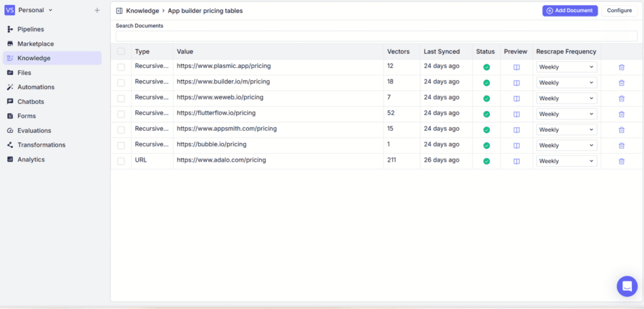Screen dimensions: 644x309
Task: Click the Add Document button
Action: [569, 11]
